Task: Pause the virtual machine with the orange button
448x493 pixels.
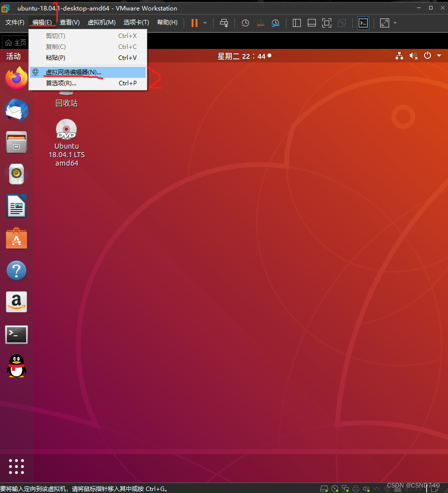Action: coord(194,23)
